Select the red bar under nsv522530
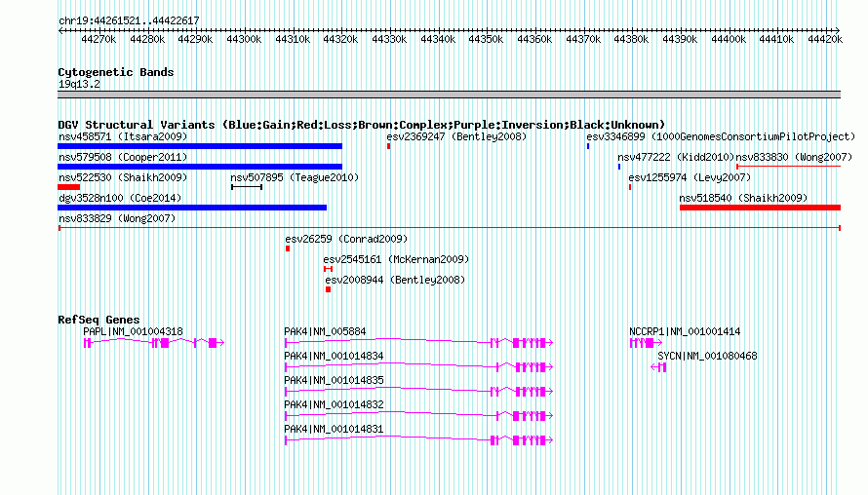The width and height of the screenshot is (868, 495). pos(68,187)
